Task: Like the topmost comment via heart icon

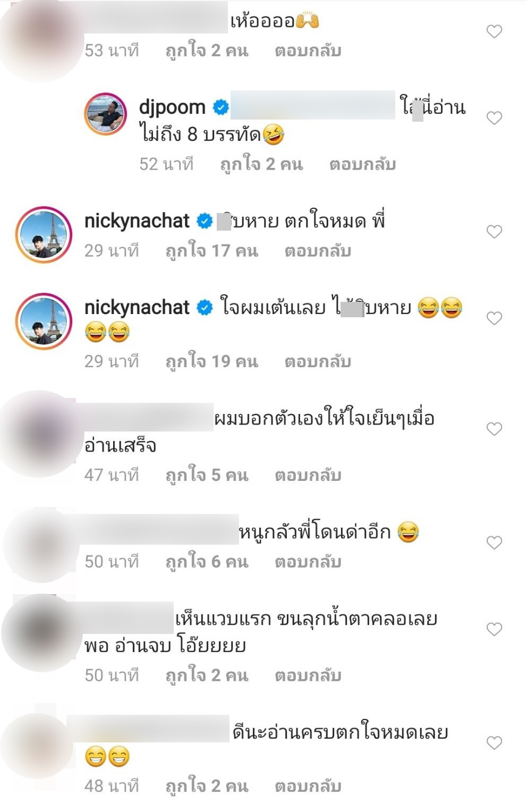Action: (494, 31)
